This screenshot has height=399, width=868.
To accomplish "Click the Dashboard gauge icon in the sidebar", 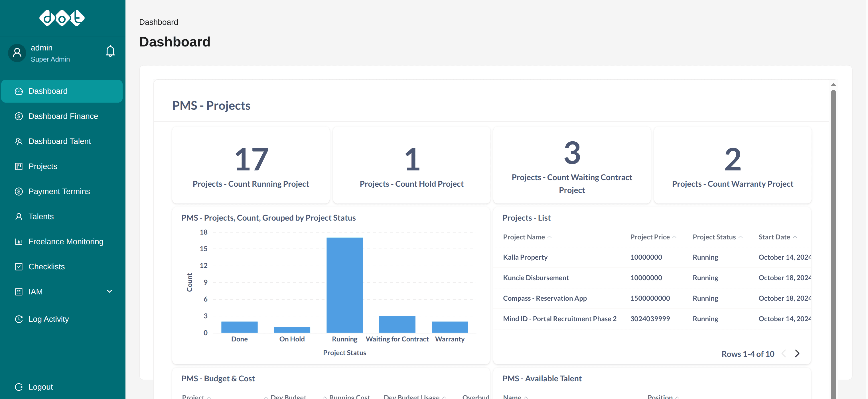I will click(19, 91).
